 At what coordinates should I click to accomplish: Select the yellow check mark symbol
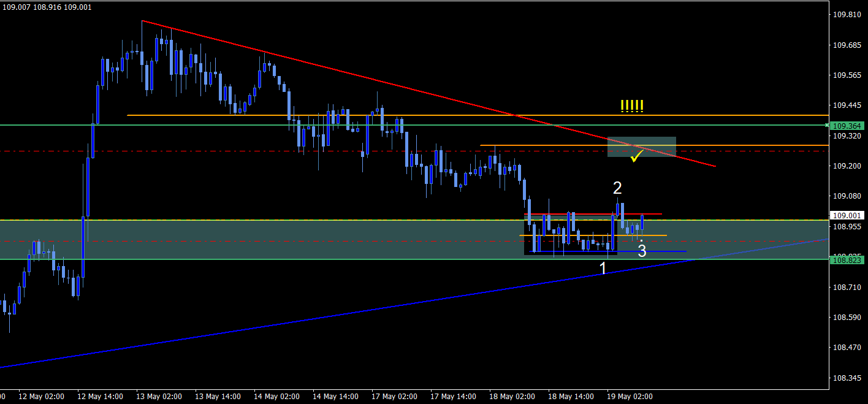pyautogui.click(x=636, y=157)
